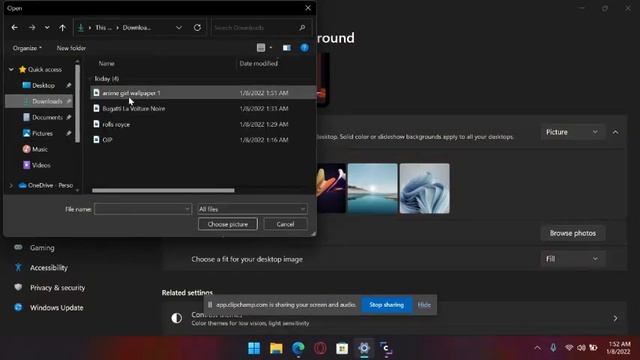The height and width of the screenshot is (360, 640).
Task: Open Desktop in the sidebar
Action: tap(43, 85)
